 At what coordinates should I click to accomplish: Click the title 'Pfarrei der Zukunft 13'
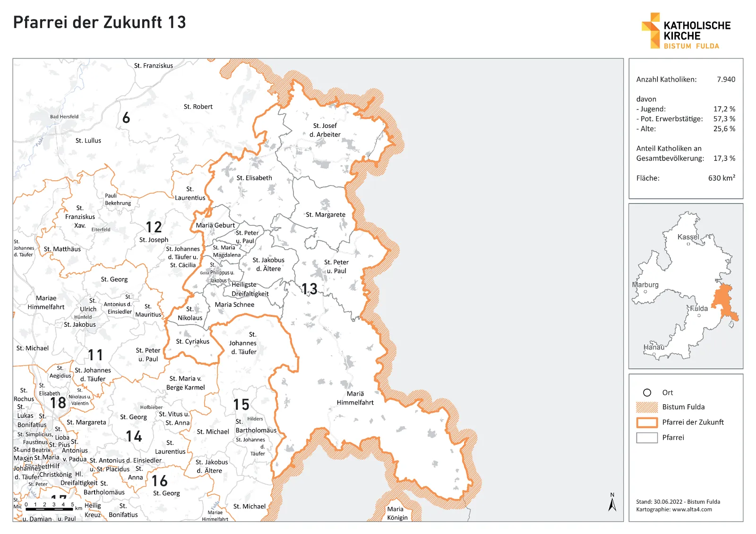[99, 22]
